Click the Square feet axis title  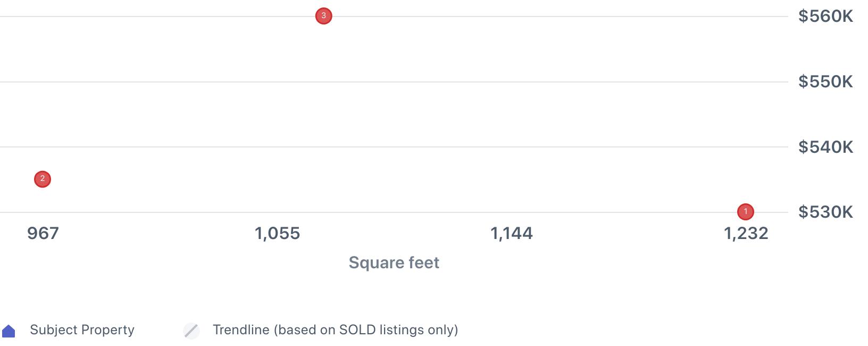[394, 262]
